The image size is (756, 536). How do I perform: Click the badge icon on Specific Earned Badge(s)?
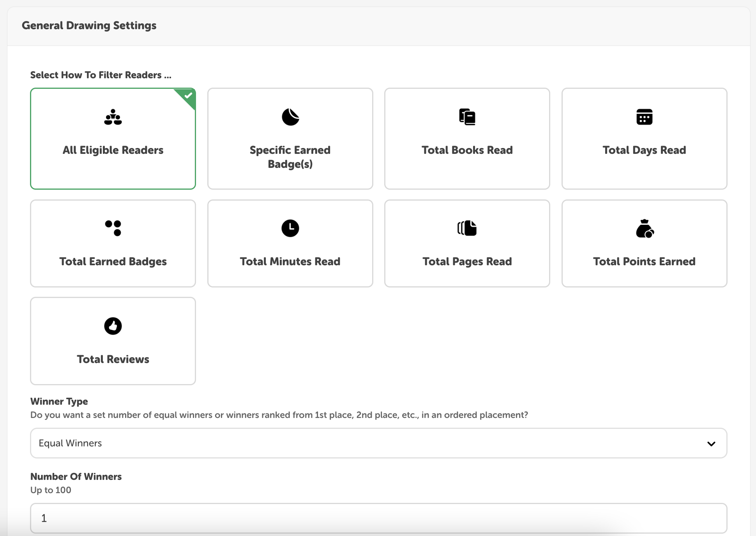tap(290, 116)
